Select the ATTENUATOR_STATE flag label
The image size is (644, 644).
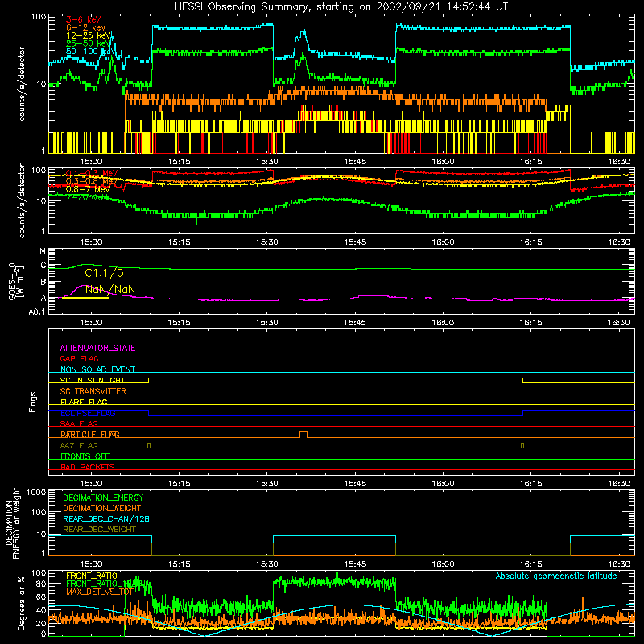pyautogui.click(x=97, y=349)
